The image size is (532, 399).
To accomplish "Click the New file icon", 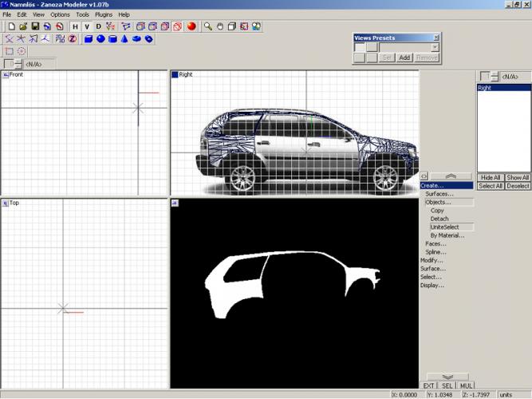I will pyautogui.click(x=11, y=26).
